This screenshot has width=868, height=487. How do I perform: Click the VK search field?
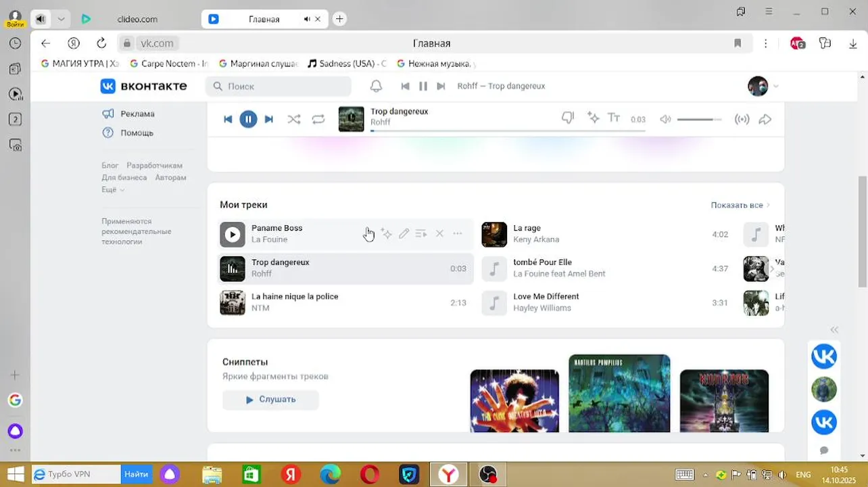[x=279, y=86]
